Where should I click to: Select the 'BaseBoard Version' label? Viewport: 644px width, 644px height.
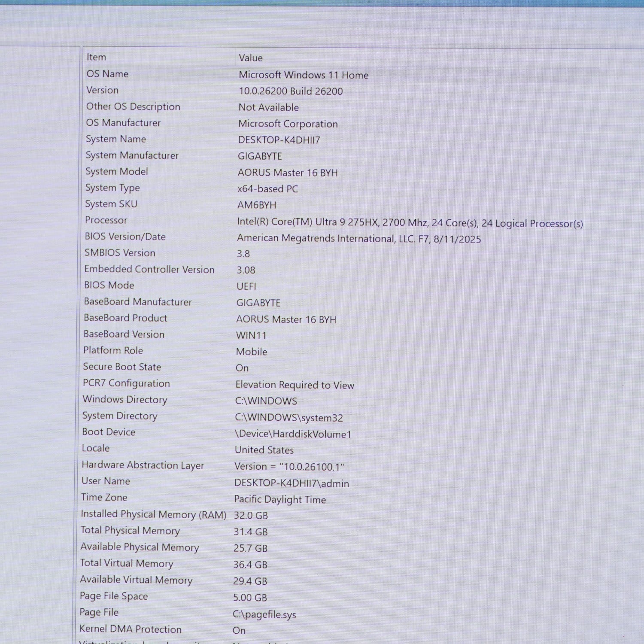[x=124, y=334]
